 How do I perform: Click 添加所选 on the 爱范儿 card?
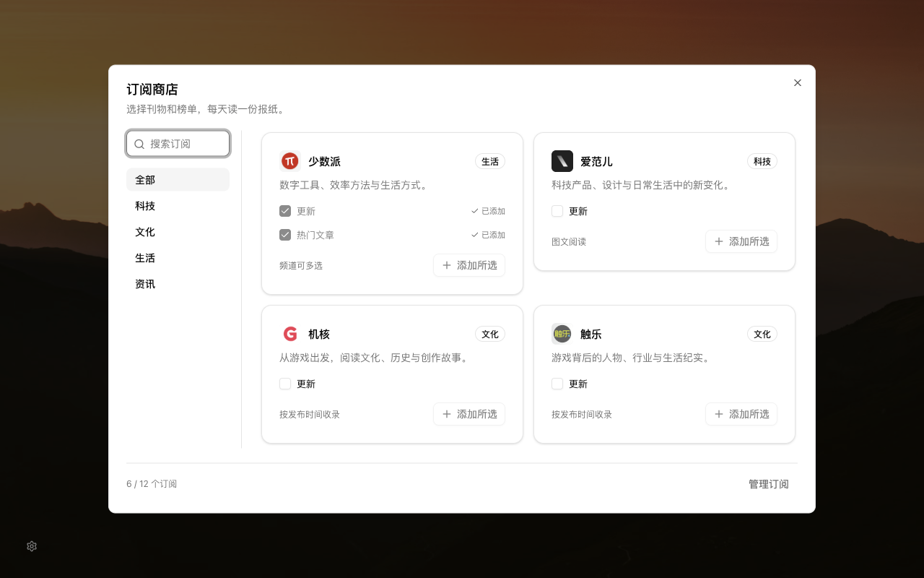click(x=741, y=241)
